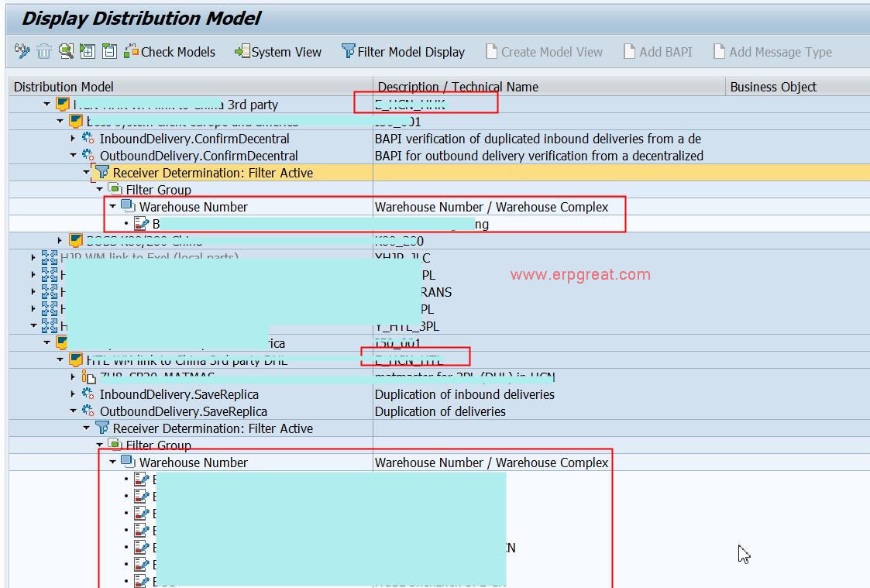Select 'Duplication of deliveries' description text
The height and width of the screenshot is (588, 870).
(440, 411)
